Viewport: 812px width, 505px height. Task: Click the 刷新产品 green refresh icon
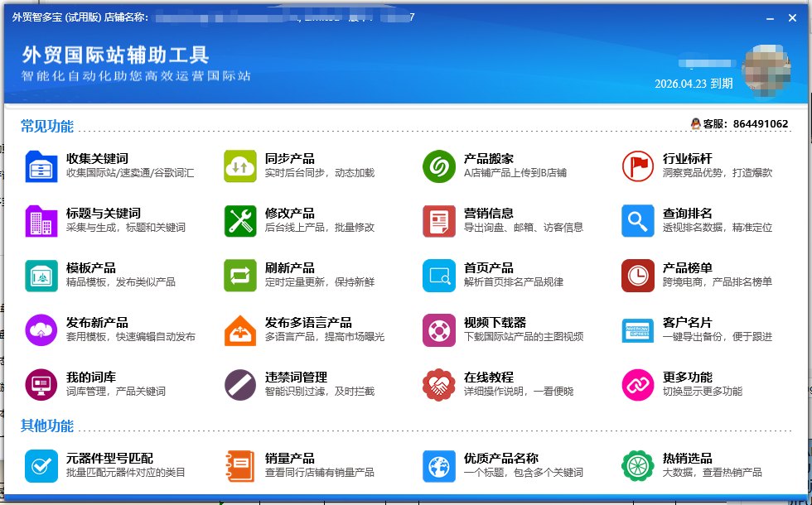[x=240, y=276]
